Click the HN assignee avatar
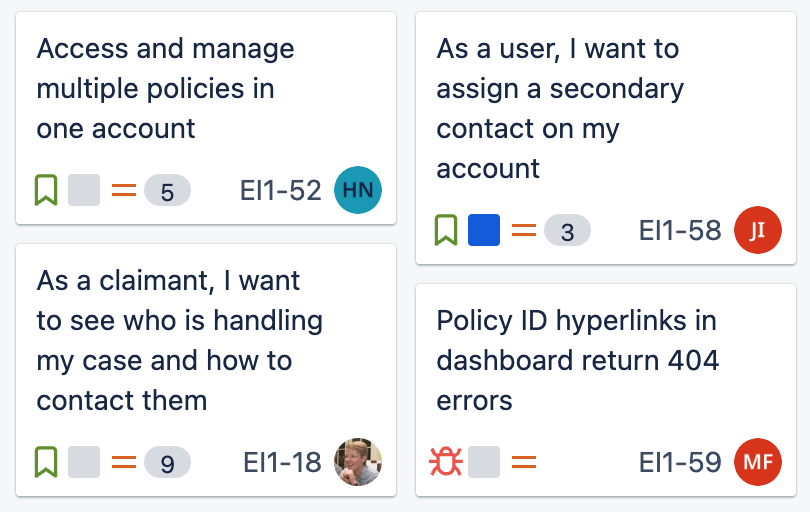The height and width of the screenshot is (512, 810). (x=358, y=190)
